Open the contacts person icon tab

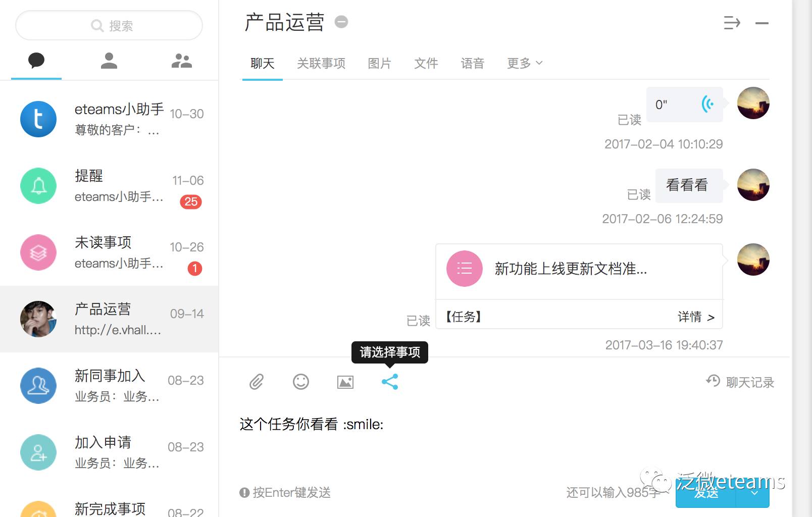pos(109,61)
